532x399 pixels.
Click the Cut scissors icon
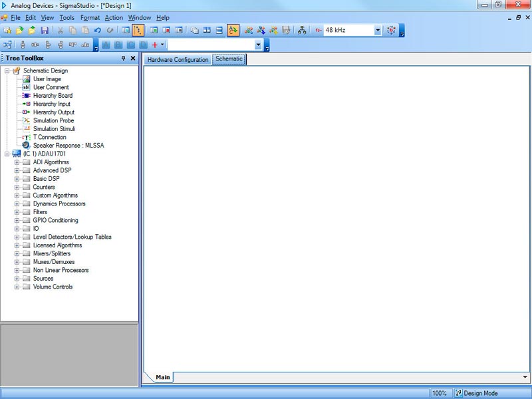pos(61,30)
